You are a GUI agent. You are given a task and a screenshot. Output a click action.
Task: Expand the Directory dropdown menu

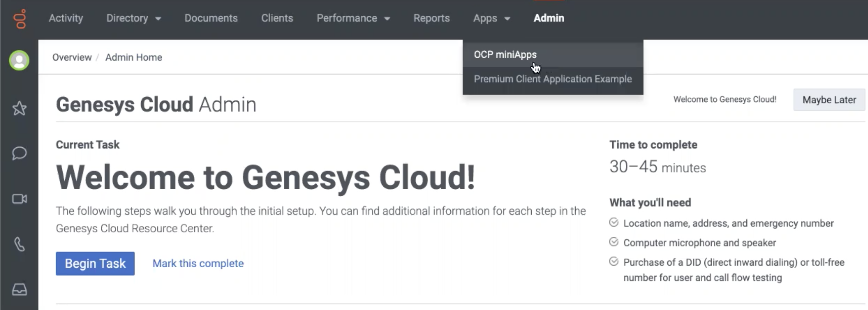(134, 18)
